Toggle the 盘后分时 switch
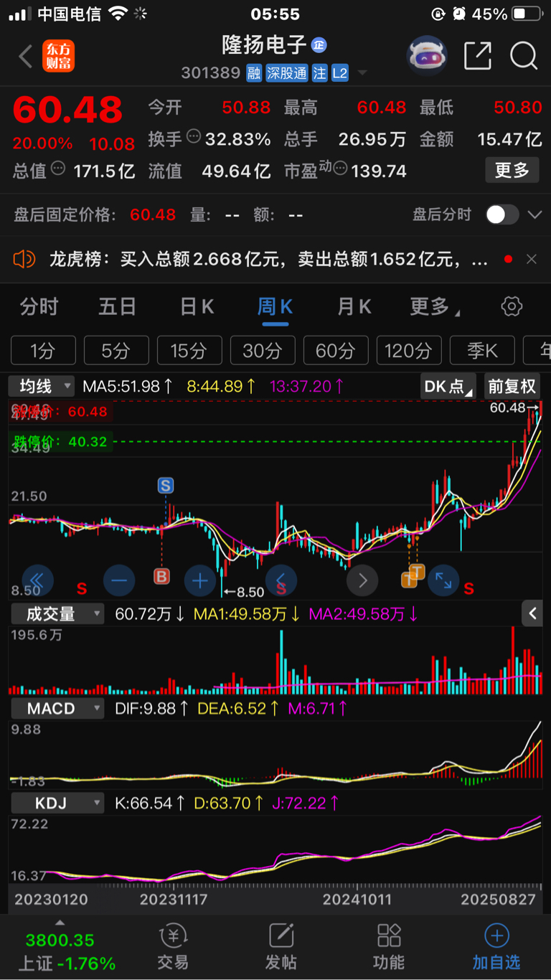The height and width of the screenshot is (980, 551). click(x=501, y=215)
